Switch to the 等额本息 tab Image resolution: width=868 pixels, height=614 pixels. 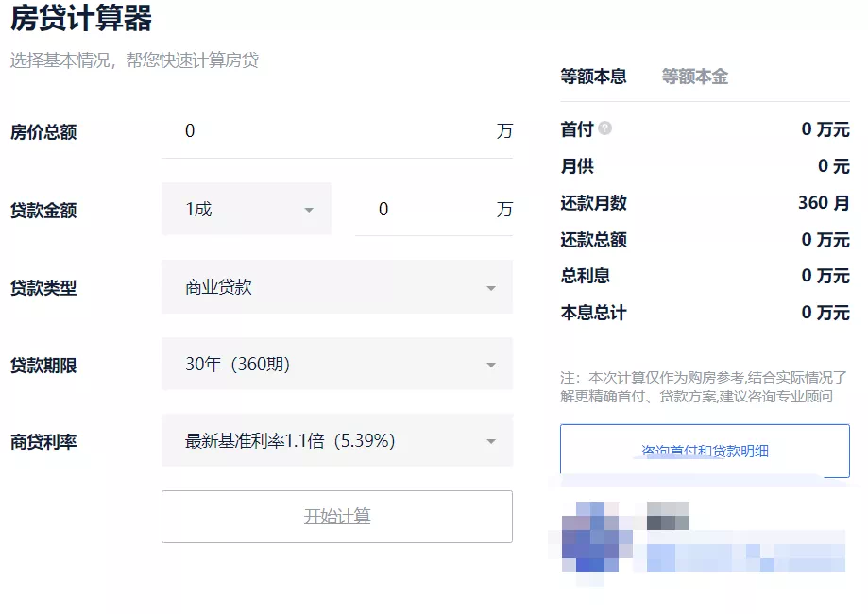coord(593,77)
